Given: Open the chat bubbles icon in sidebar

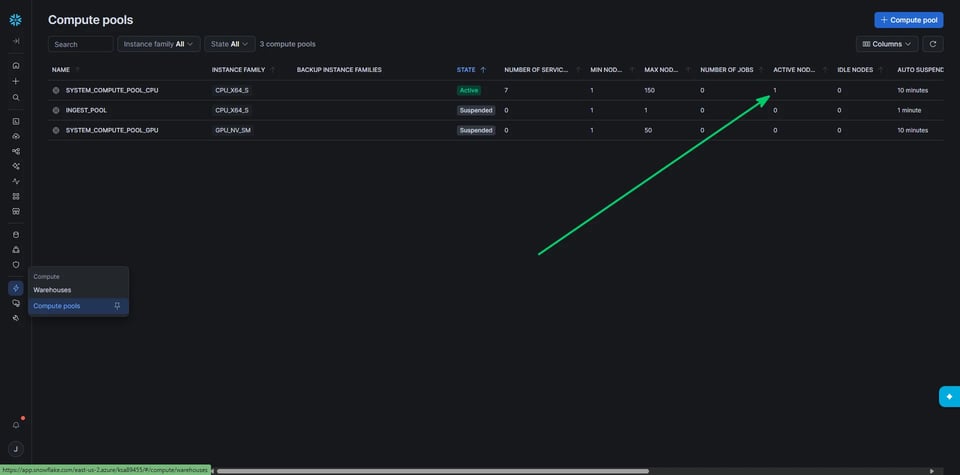Looking at the screenshot, I should (x=16, y=303).
